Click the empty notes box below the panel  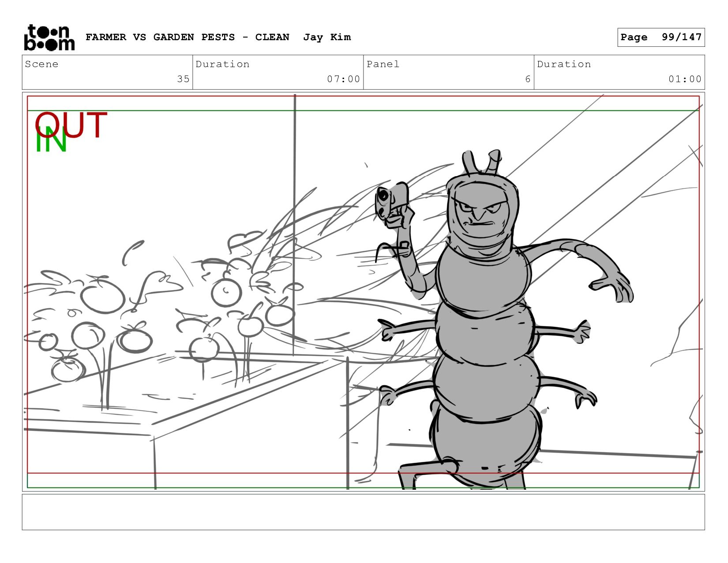[x=363, y=512]
